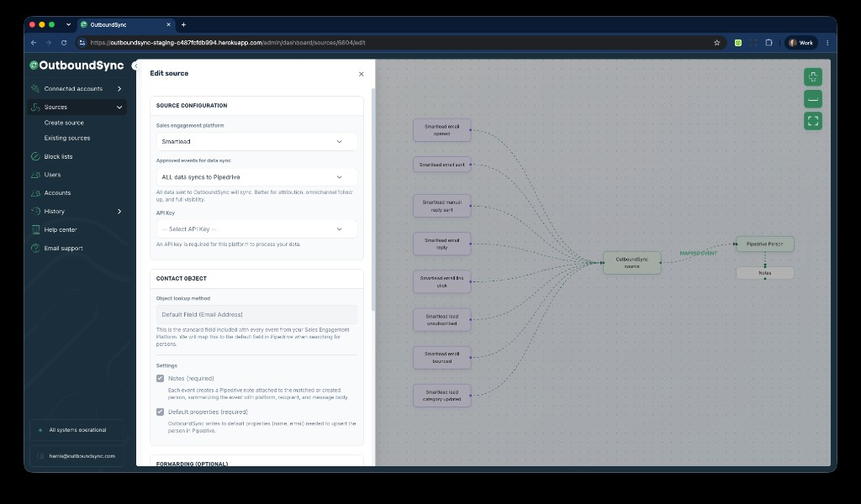Open Block lists page
This screenshot has height=504, width=861.
click(58, 156)
